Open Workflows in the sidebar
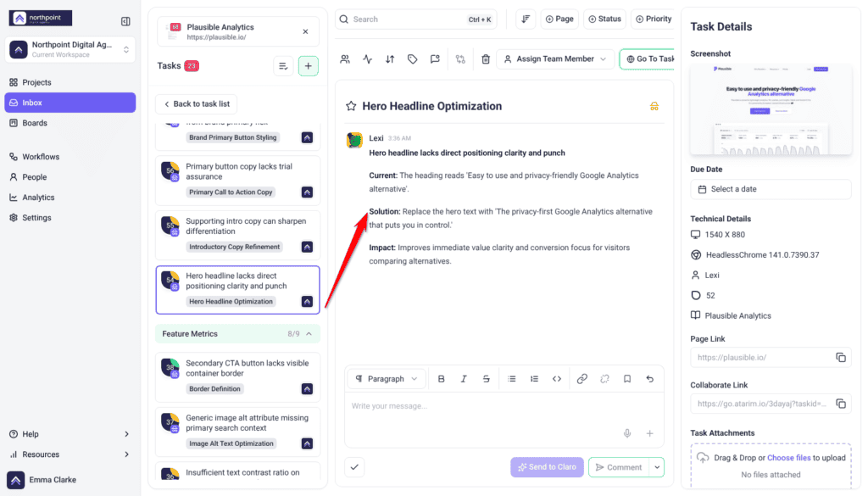 tap(70, 157)
